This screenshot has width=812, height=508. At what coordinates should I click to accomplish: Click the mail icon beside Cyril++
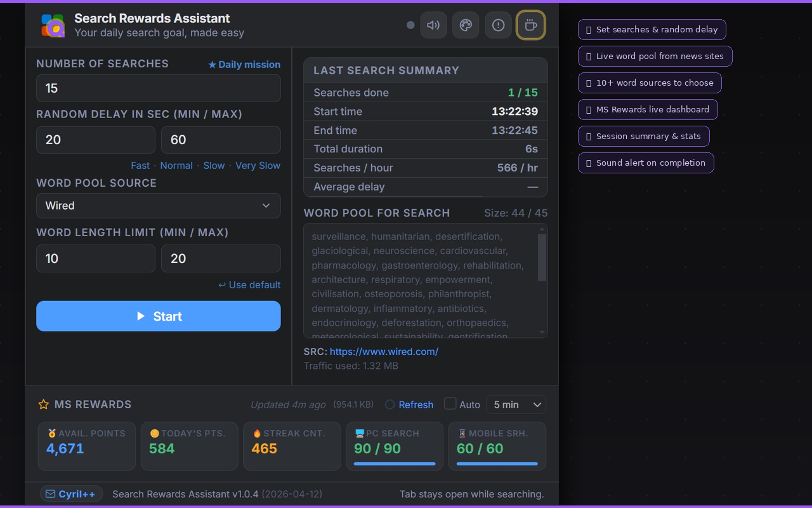(x=50, y=494)
